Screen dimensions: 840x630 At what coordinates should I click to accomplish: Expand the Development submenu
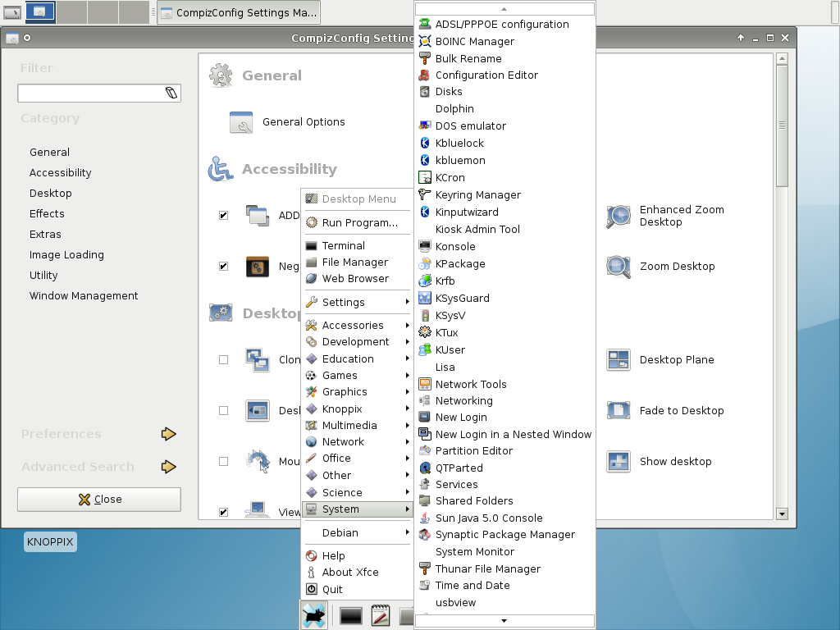tap(358, 342)
